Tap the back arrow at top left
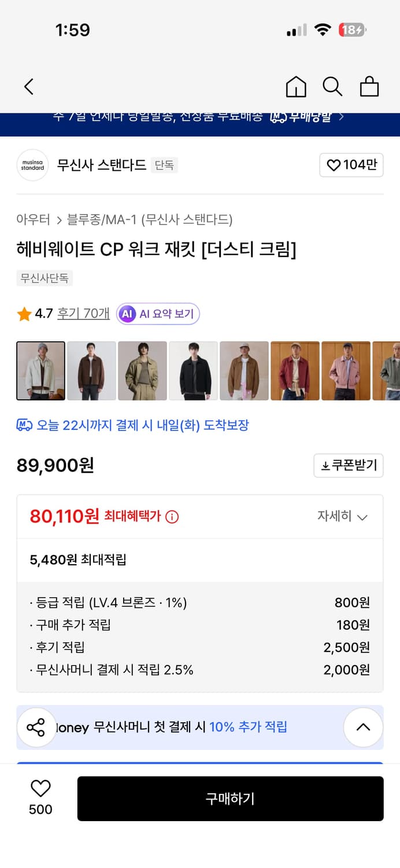This screenshot has width=400, height=868. [29, 86]
